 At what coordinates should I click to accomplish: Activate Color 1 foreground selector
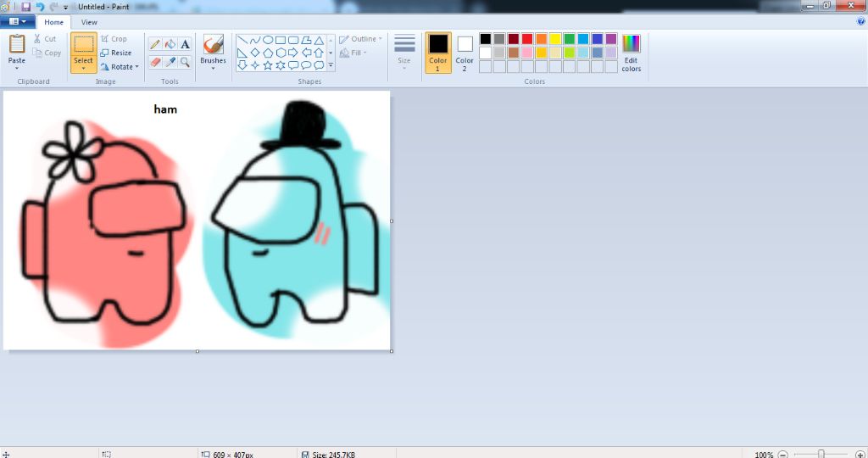[438, 53]
